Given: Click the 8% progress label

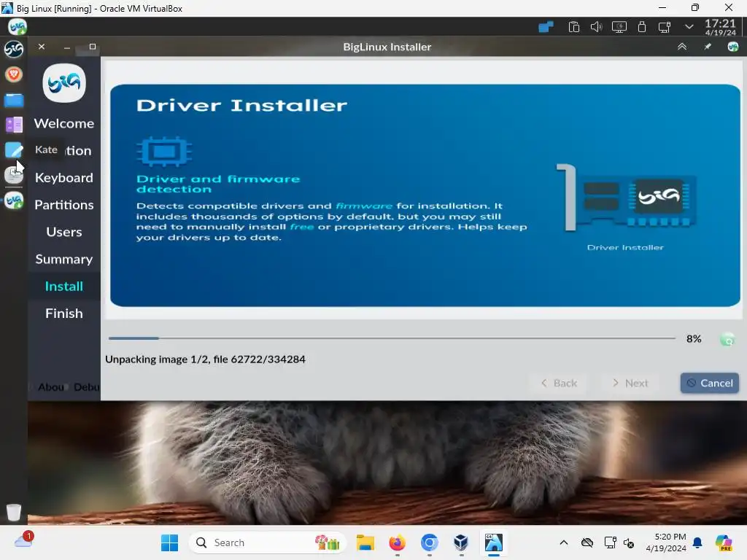Looking at the screenshot, I should pyautogui.click(x=694, y=339).
